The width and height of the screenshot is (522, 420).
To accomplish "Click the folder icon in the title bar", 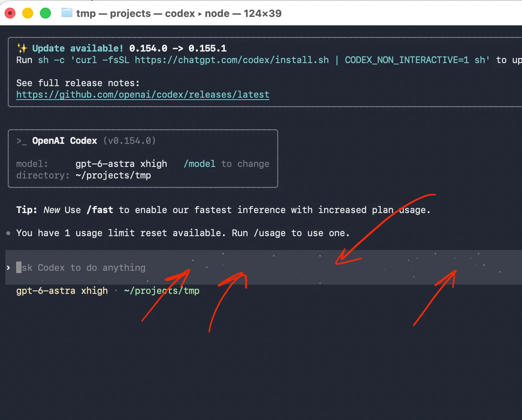I will click(67, 13).
